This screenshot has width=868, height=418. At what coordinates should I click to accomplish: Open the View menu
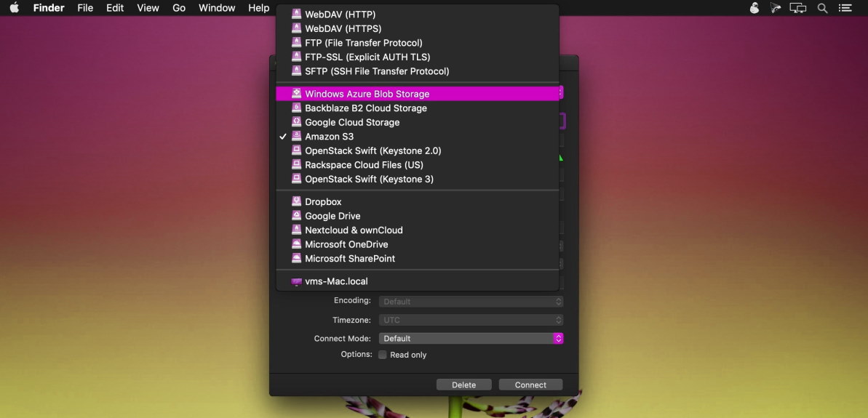point(148,8)
